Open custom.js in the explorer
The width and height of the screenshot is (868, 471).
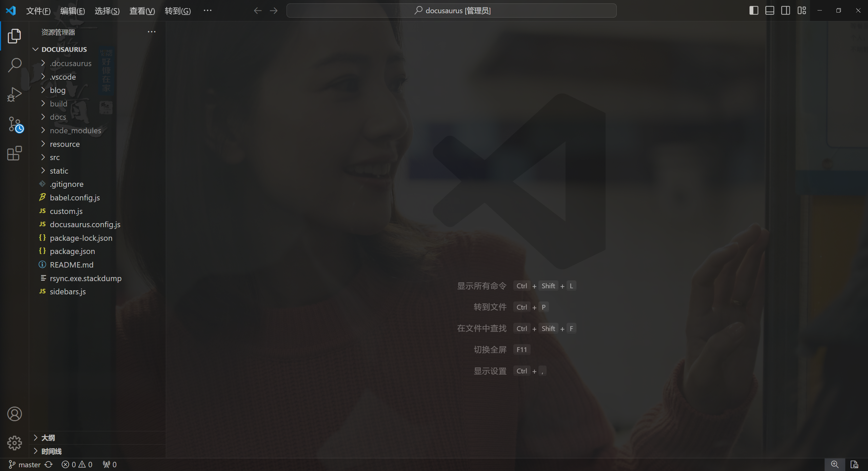pyautogui.click(x=97, y=211)
